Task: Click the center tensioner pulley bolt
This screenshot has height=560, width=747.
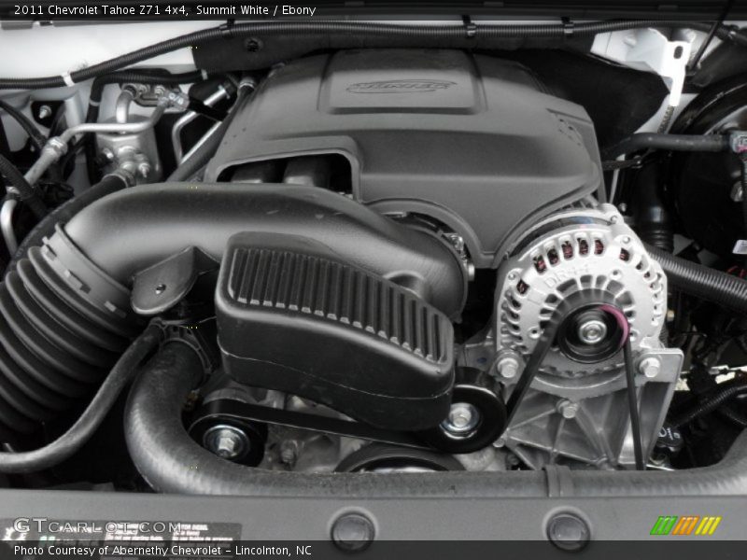Action: tap(461, 418)
